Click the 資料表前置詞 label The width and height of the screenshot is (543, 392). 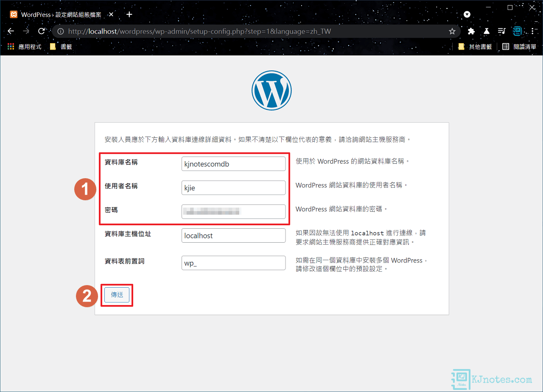point(124,261)
